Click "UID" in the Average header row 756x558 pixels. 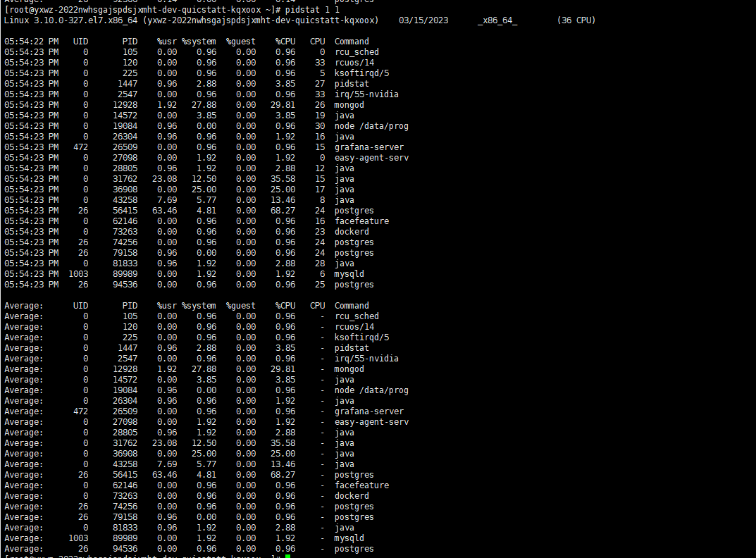[x=80, y=306]
